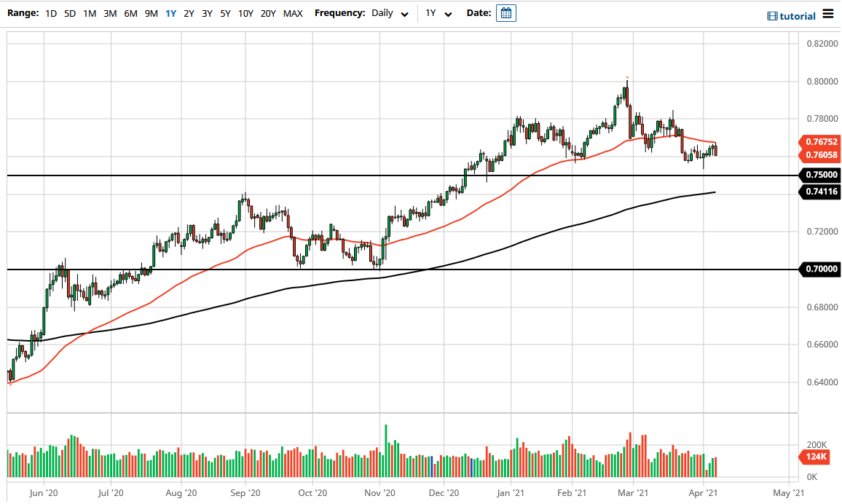Select the MAX range
The width and height of the screenshot is (842, 504).
[293, 13]
